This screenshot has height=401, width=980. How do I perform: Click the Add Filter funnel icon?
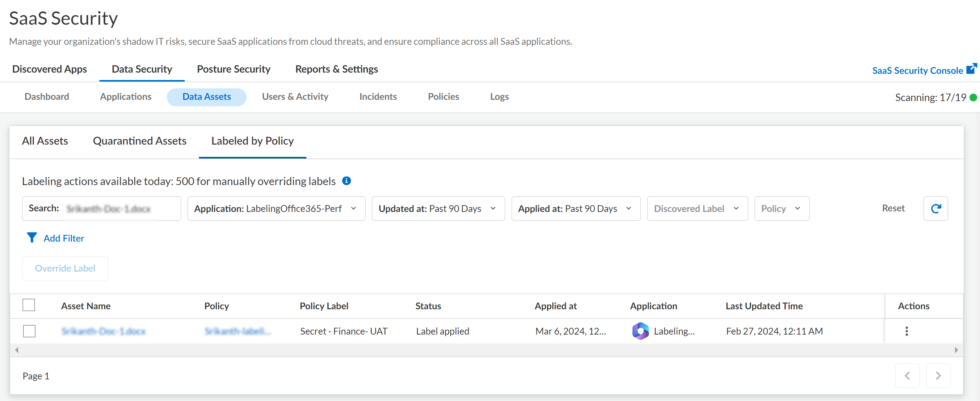pos(32,238)
